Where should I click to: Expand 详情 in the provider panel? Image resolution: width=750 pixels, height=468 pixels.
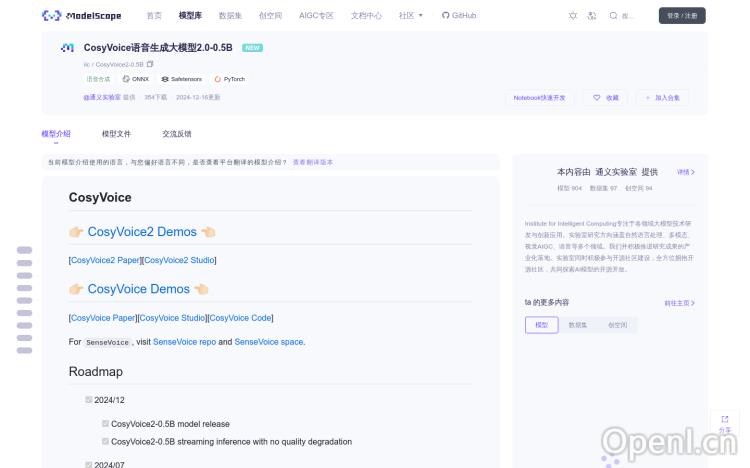click(685, 172)
